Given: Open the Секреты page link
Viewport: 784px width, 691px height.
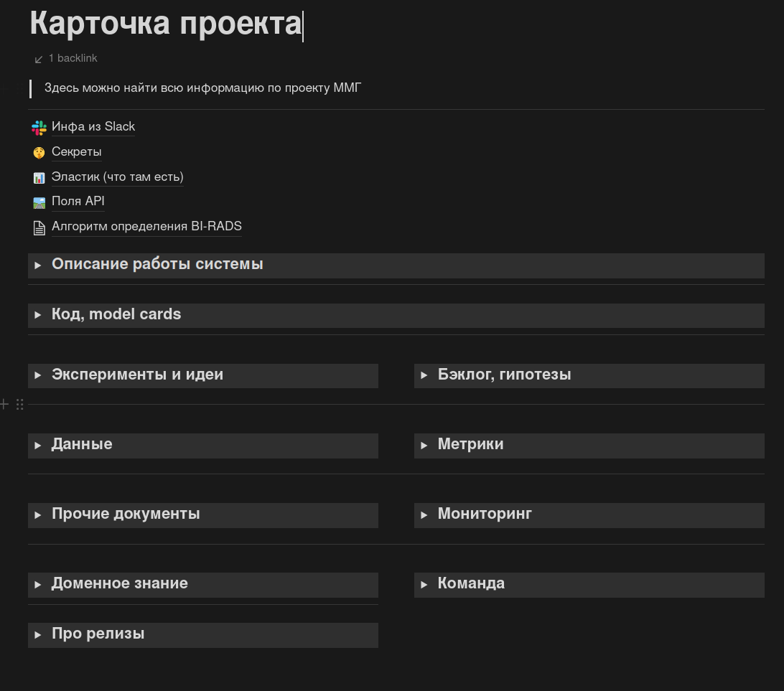Looking at the screenshot, I should [x=77, y=152].
